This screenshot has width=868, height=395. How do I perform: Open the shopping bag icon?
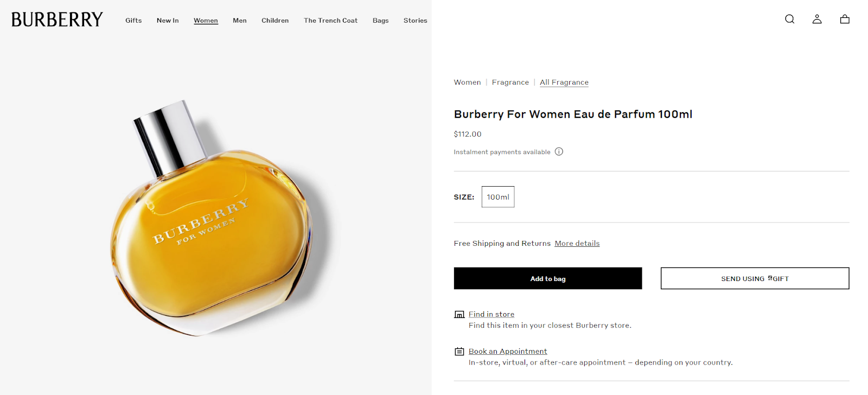coord(844,19)
